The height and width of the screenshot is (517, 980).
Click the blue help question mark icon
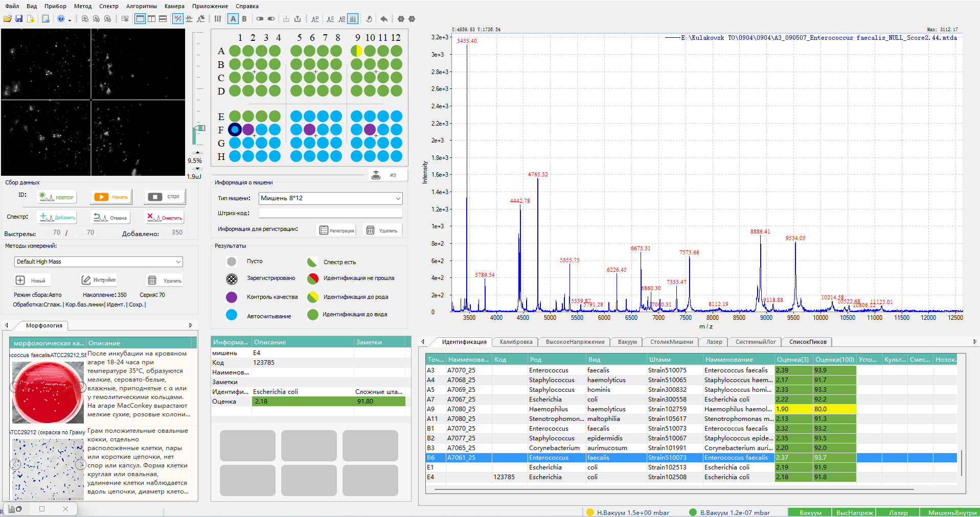(x=61, y=19)
